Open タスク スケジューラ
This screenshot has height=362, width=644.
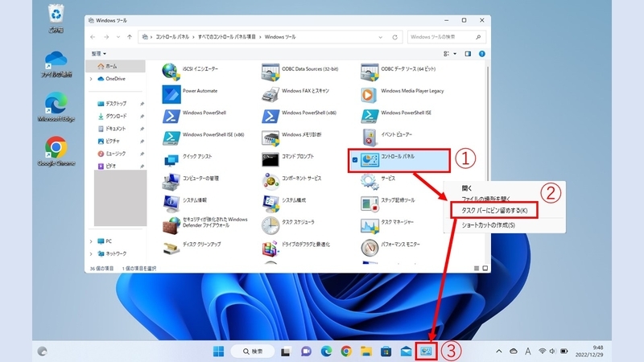coord(287,224)
